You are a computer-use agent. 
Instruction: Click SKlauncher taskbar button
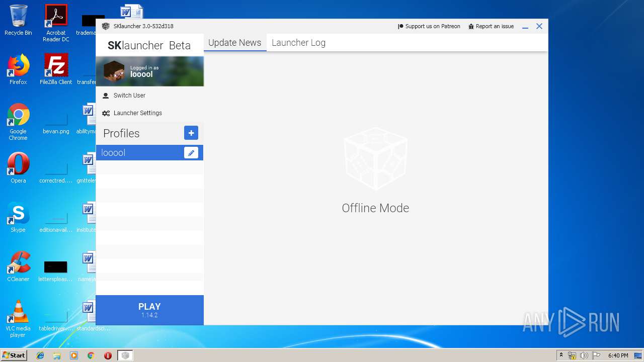click(x=125, y=355)
